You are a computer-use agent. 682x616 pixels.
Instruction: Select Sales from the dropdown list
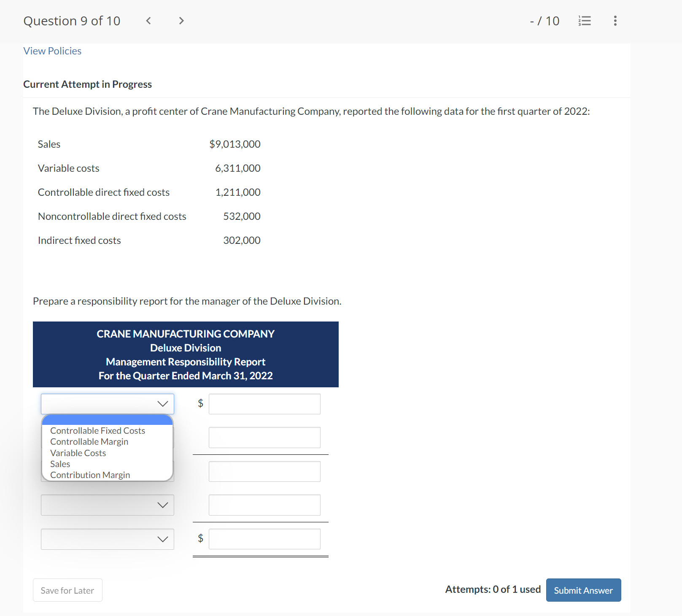(60, 464)
